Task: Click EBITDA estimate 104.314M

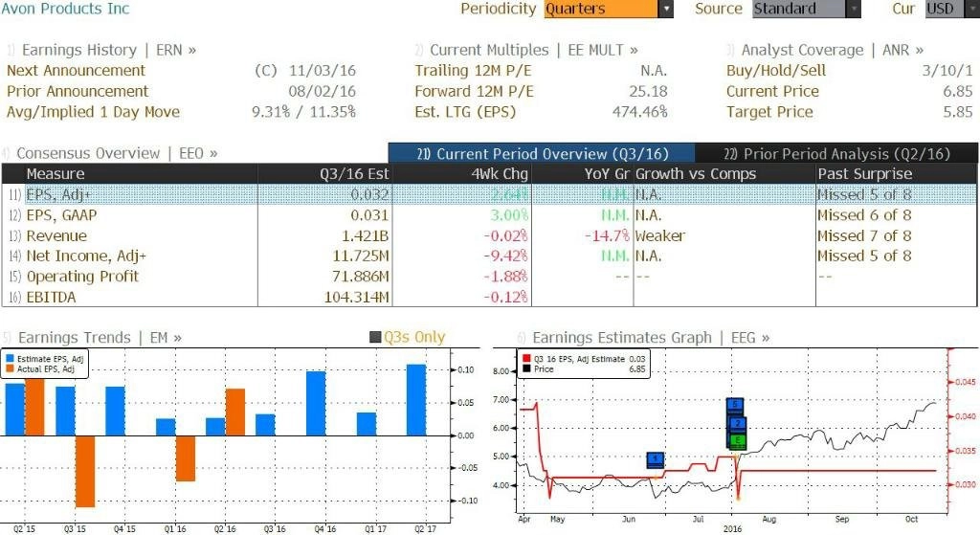Action: pos(356,297)
